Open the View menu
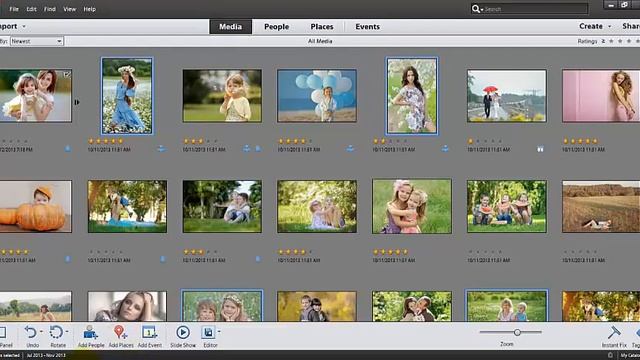The width and height of the screenshot is (640, 360). 69,9
